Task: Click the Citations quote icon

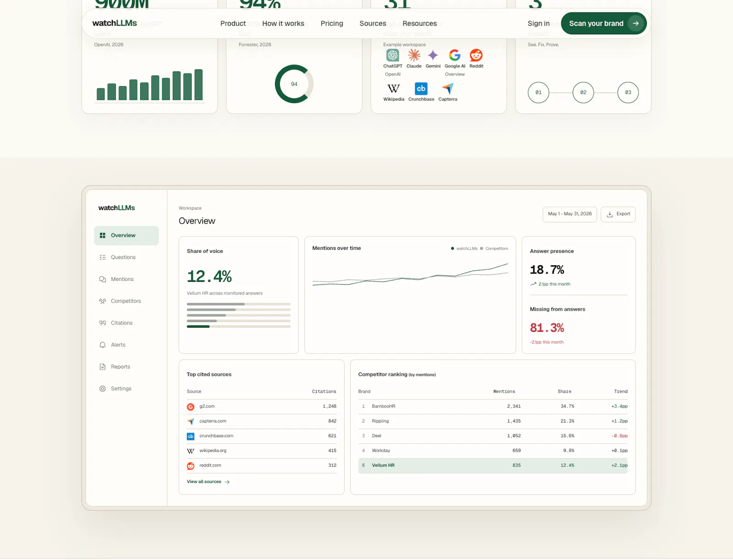Action: [103, 323]
